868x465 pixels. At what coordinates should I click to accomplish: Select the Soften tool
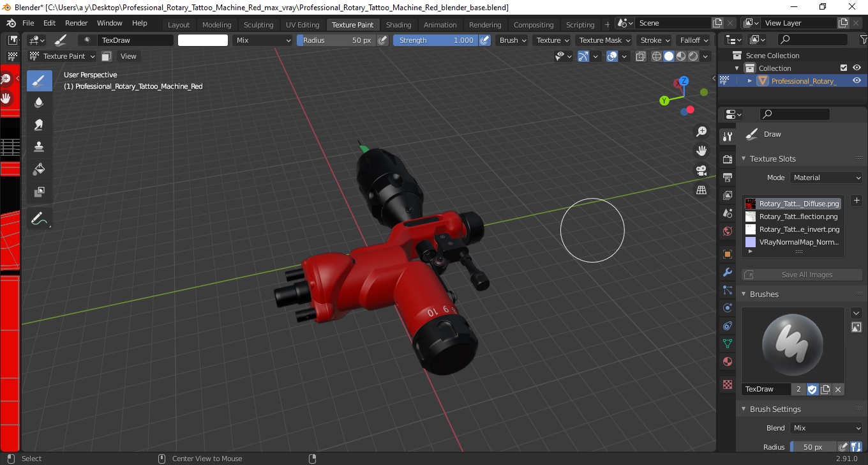click(x=39, y=102)
